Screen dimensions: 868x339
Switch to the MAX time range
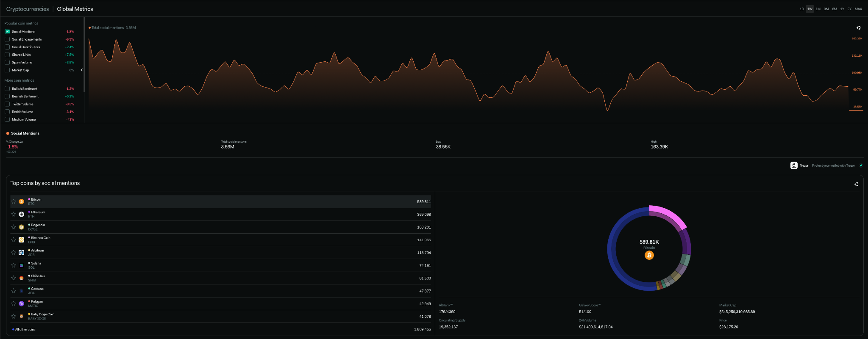pyautogui.click(x=858, y=9)
